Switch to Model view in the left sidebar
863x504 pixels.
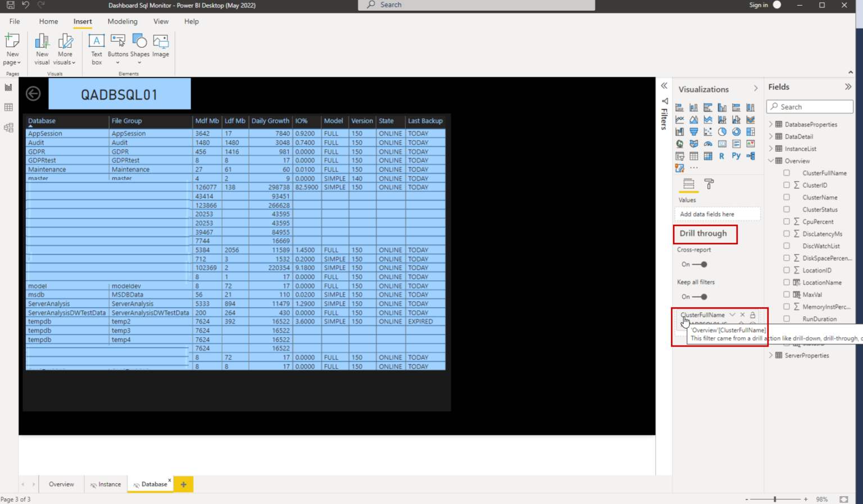point(8,128)
